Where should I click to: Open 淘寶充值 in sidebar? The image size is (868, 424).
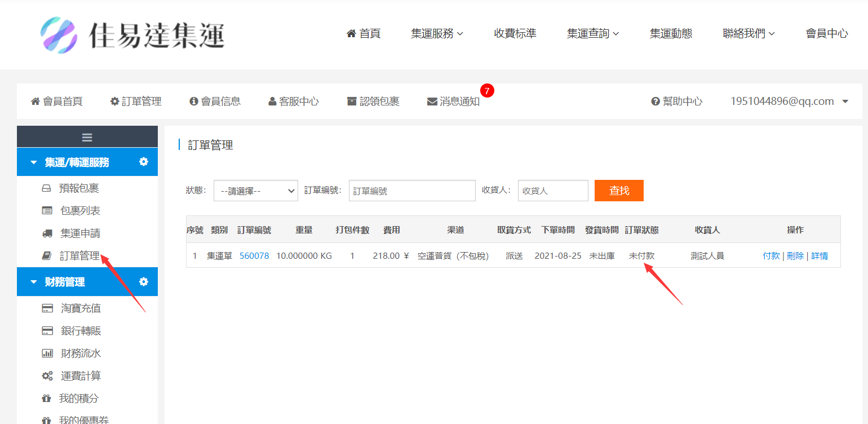[x=81, y=308]
